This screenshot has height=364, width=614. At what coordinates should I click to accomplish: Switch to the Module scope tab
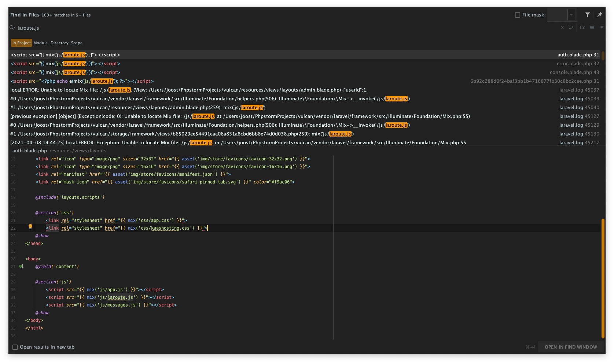pos(40,43)
